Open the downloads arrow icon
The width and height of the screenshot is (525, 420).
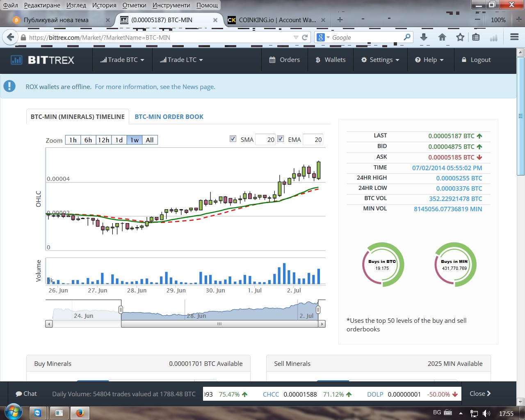pos(424,37)
